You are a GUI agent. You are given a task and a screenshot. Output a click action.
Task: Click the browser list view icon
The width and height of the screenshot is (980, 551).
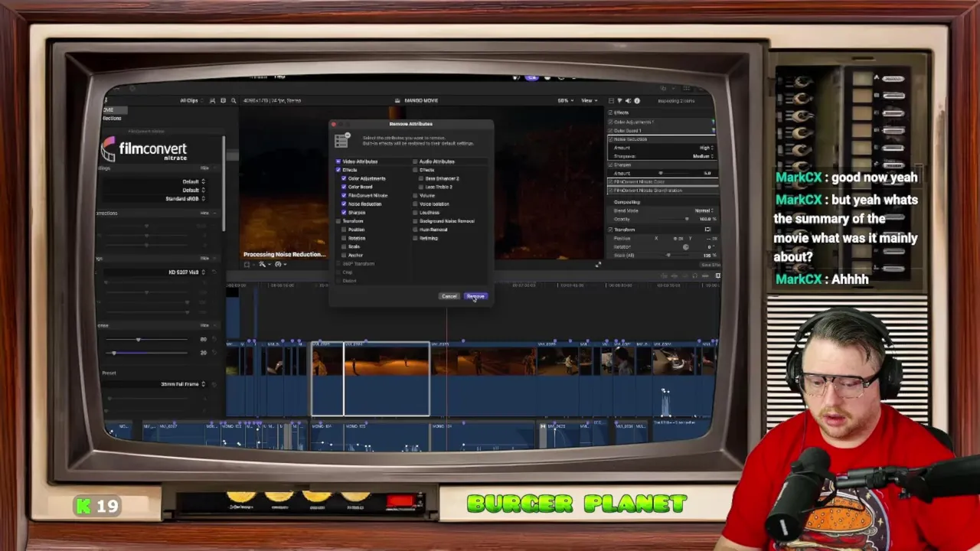(223, 100)
